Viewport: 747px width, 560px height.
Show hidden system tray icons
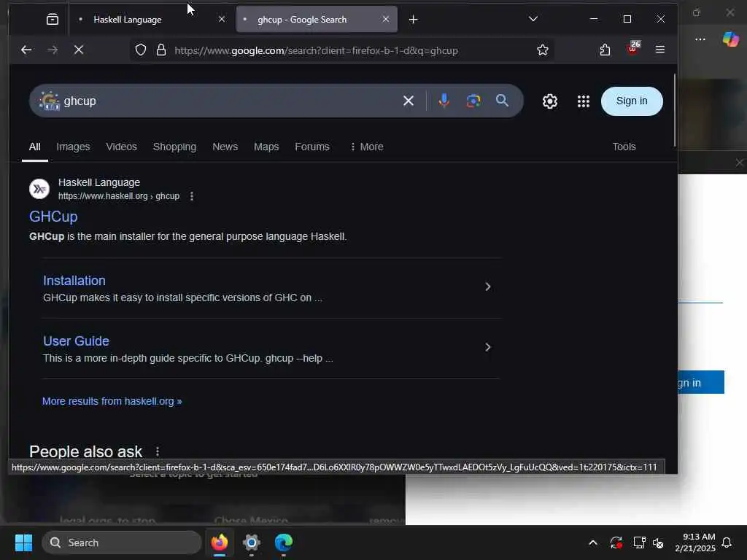click(x=592, y=542)
